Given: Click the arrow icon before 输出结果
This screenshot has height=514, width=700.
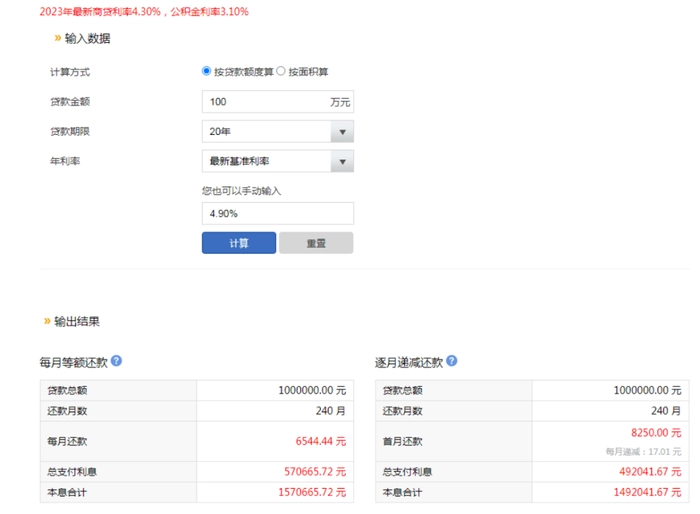Looking at the screenshot, I should 47,321.
